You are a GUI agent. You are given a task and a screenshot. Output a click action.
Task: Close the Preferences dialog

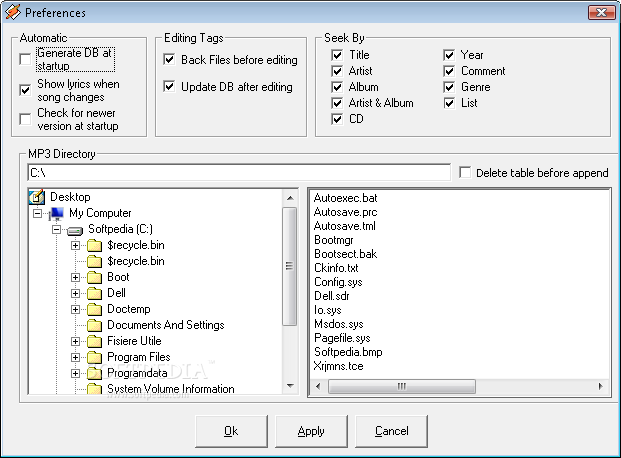601,12
